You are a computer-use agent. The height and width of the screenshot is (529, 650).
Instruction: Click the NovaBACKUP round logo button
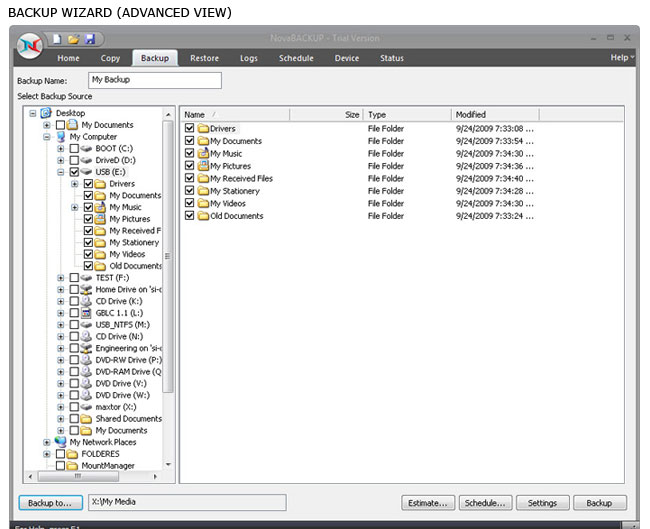pyautogui.click(x=30, y=45)
